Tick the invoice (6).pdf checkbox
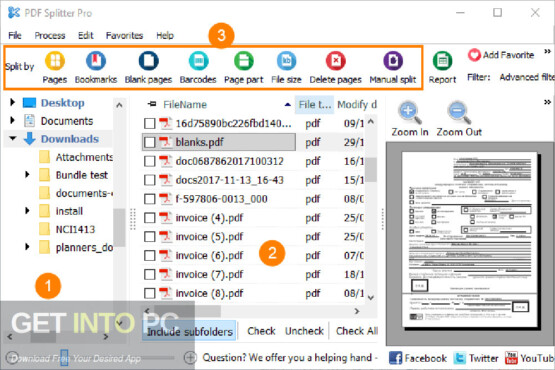This screenshot has height=370, width=555. click(149, 255)
